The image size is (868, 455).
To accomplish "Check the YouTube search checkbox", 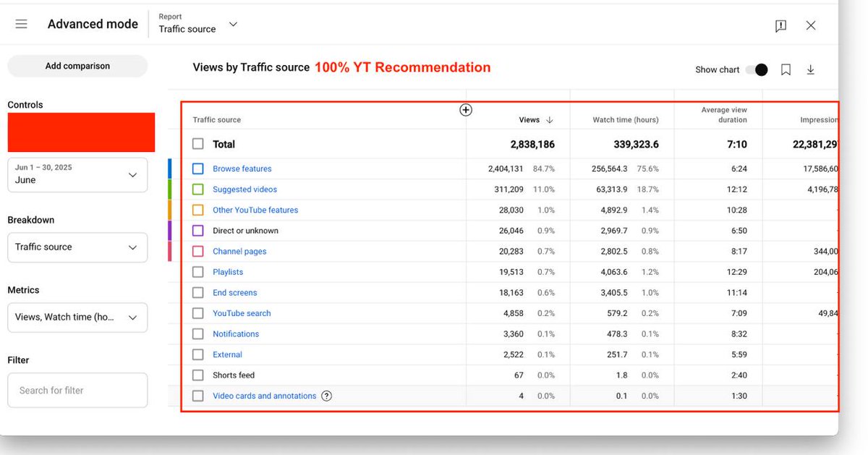I will pos(198,313).
